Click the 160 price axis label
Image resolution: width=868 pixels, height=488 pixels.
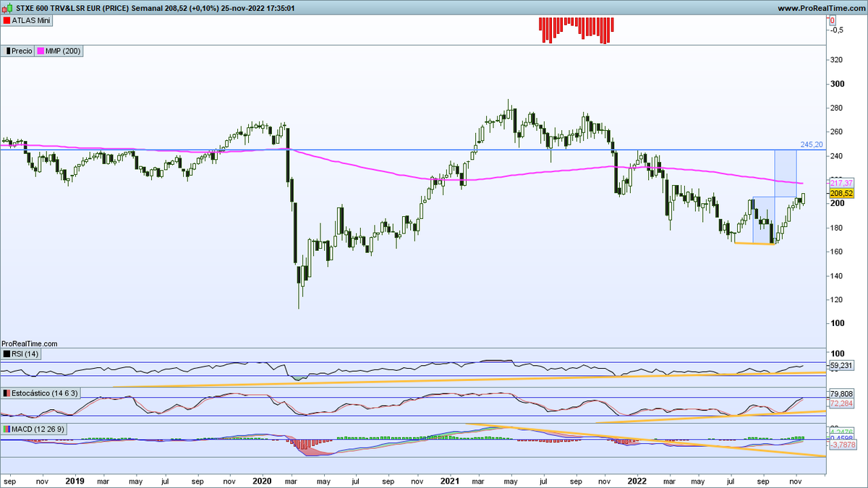tap(837, 252)
